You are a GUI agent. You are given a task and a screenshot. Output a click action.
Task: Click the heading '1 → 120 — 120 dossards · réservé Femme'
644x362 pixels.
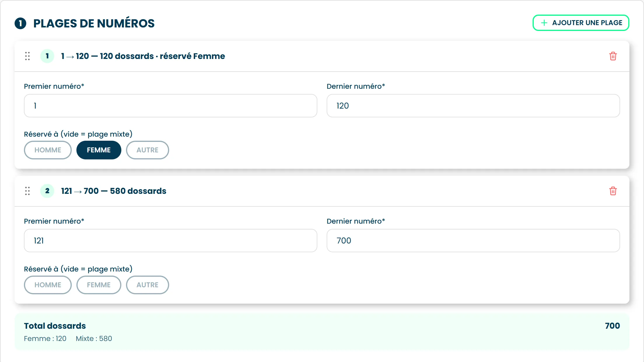(143, 56)
